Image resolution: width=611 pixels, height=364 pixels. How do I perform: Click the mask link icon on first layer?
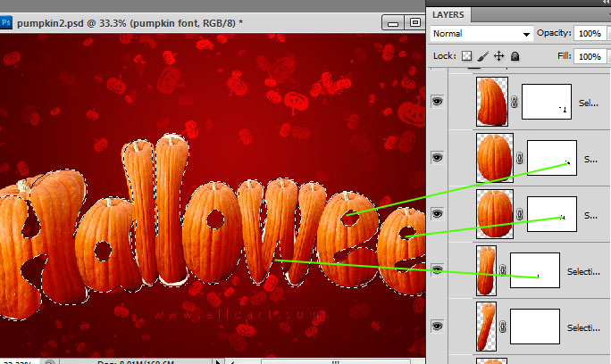pyautogui.click(x=515, y=103)
